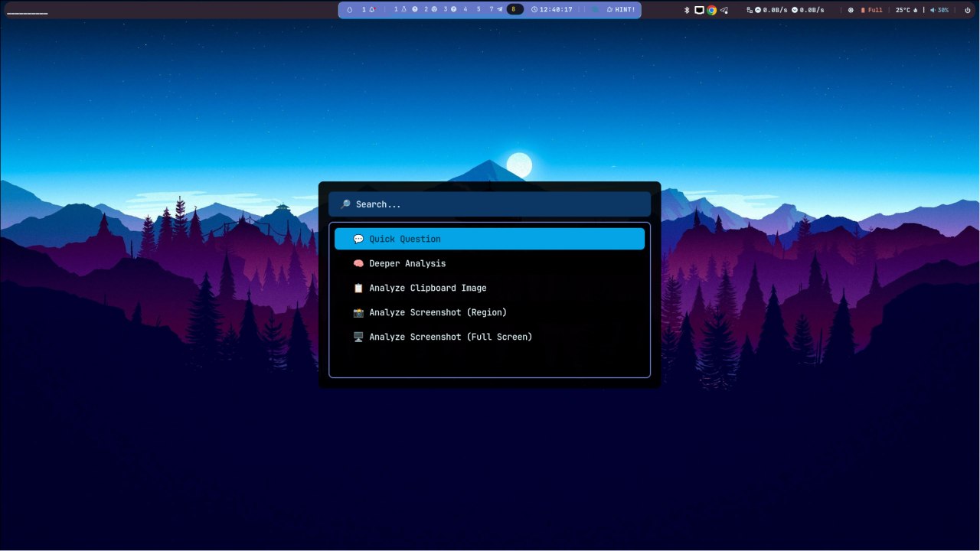The height and width of the screenshot is (551, 980).
Task: Open Google Chrome from the system tray
Action: click(712, 10)
